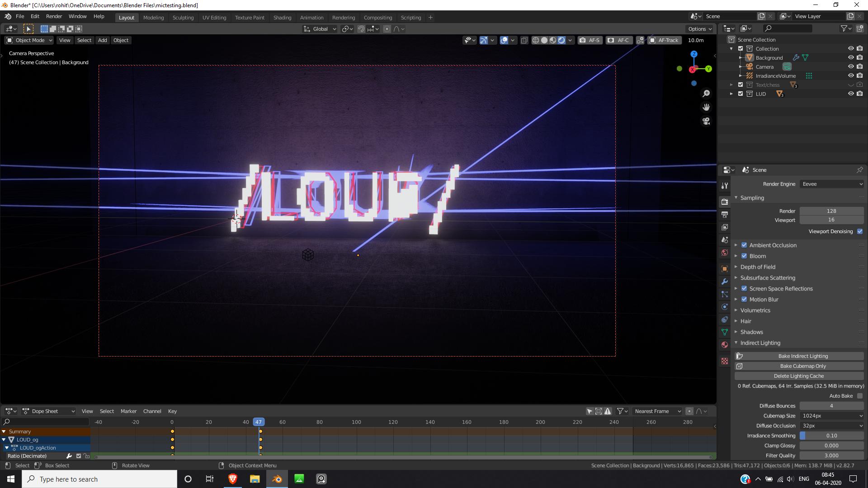Click AF-S autofocus button

click(590, 40)
